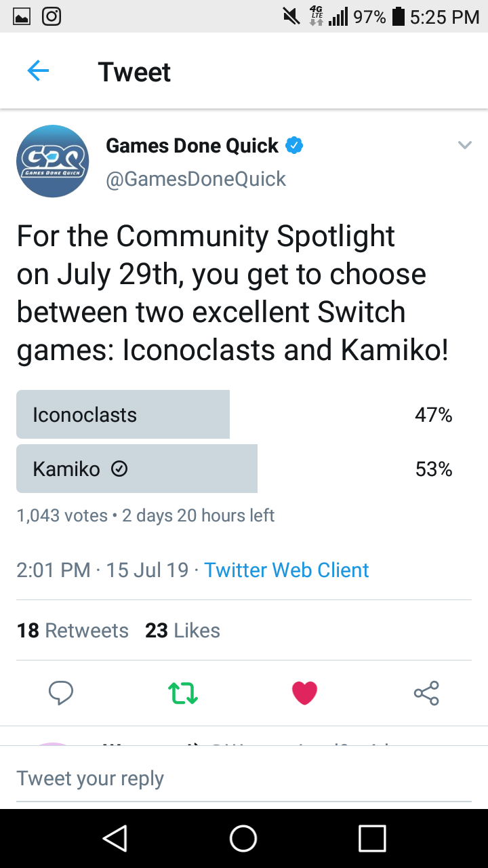This screenshot has height=868, width=488.
Task: Open the Twitter Web Client link
Action: coord(287,570)
